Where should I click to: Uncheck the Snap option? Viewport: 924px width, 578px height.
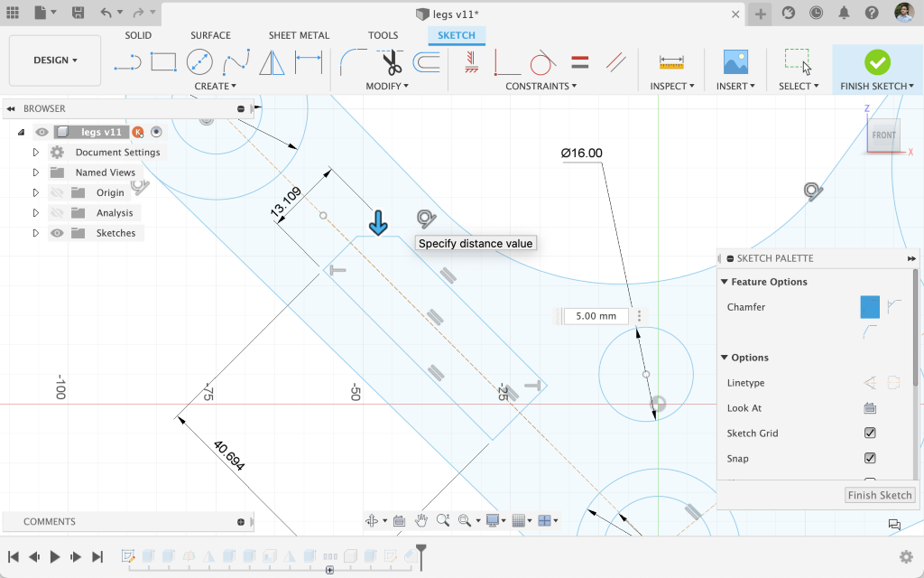pyautogui.click(x=870, y=459)
